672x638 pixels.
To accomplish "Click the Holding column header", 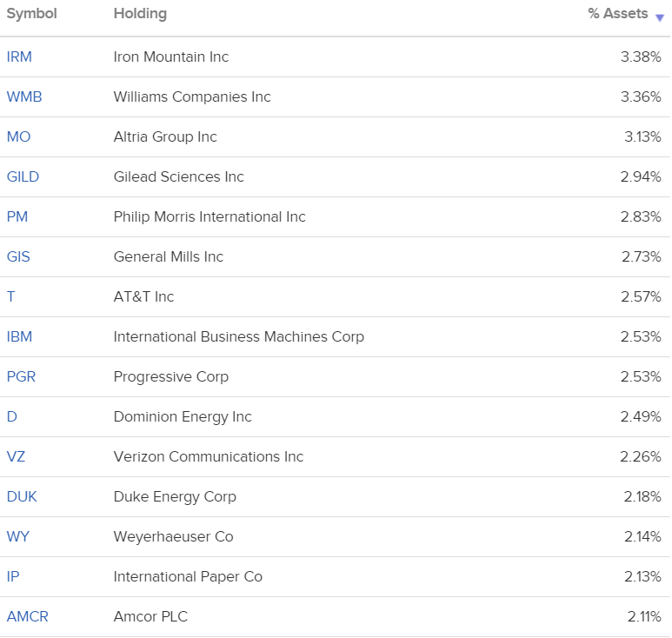I will point(140,14).
